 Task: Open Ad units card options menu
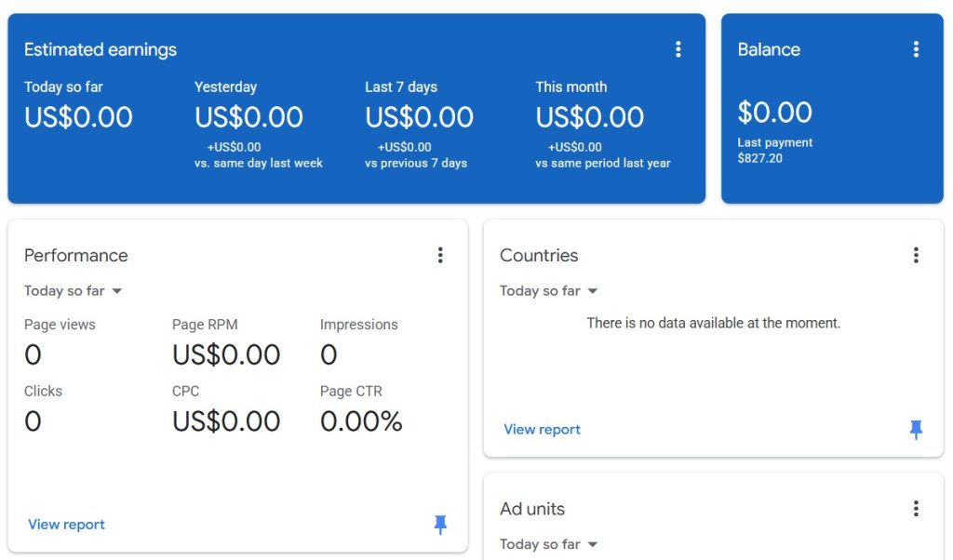(x=916, y=508)
